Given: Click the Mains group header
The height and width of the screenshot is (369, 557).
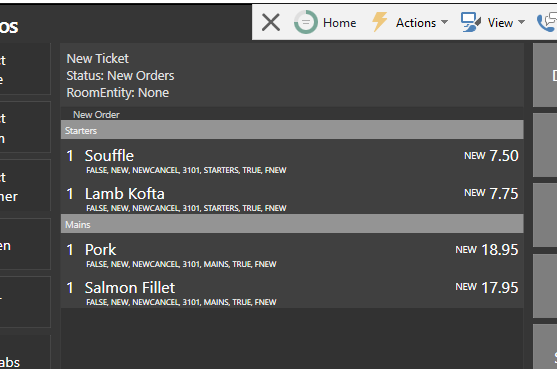Looking at the screenshot, I should tap(292, 224).
